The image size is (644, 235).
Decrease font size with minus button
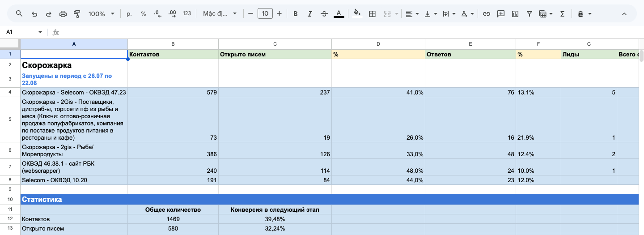250,14
